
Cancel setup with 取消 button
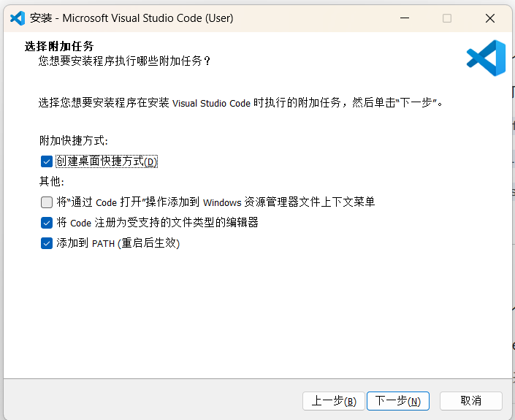click(x=471, y=401)
